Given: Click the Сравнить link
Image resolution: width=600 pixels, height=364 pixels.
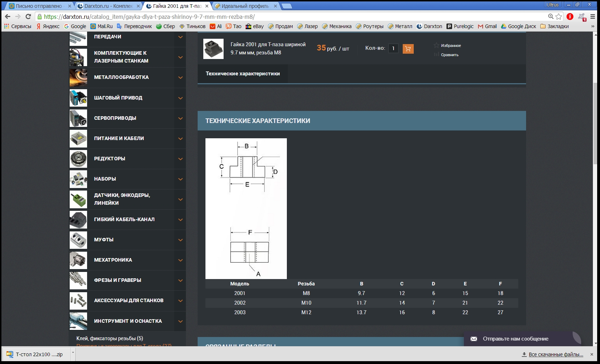Looking at the screenshot, I should [x=450, y=55].
